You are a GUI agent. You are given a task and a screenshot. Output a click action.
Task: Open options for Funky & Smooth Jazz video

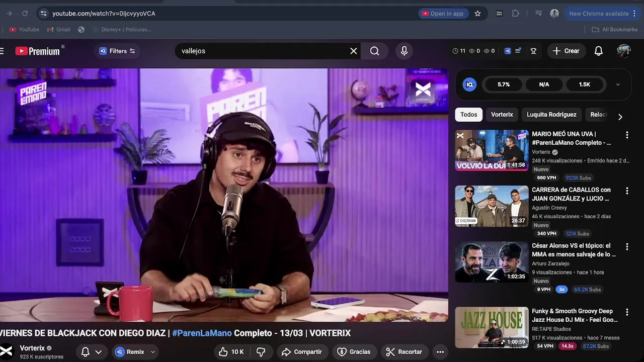click(x=627, y=312)
